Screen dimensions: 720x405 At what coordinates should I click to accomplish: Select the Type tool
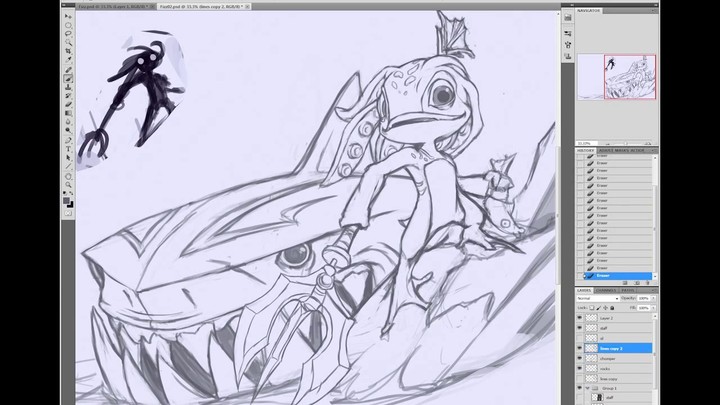[68, 149]
